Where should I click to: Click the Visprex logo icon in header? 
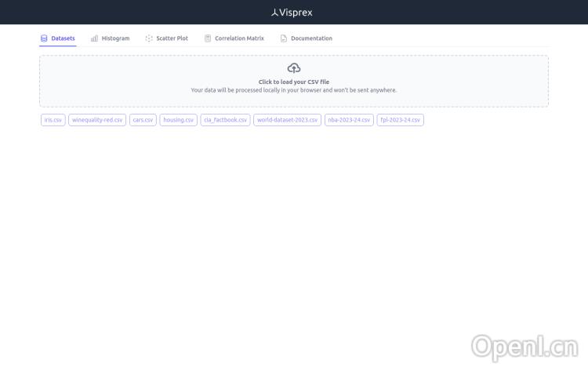274,13
